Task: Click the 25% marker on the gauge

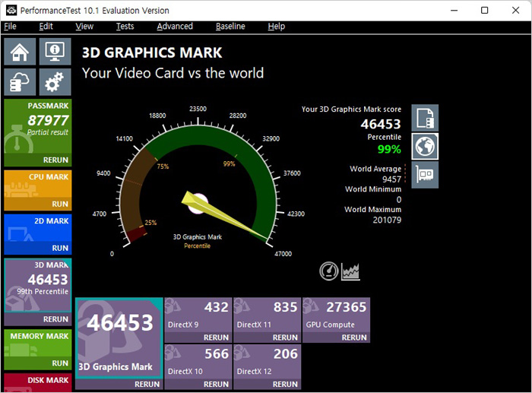Action: pos(150,223)
